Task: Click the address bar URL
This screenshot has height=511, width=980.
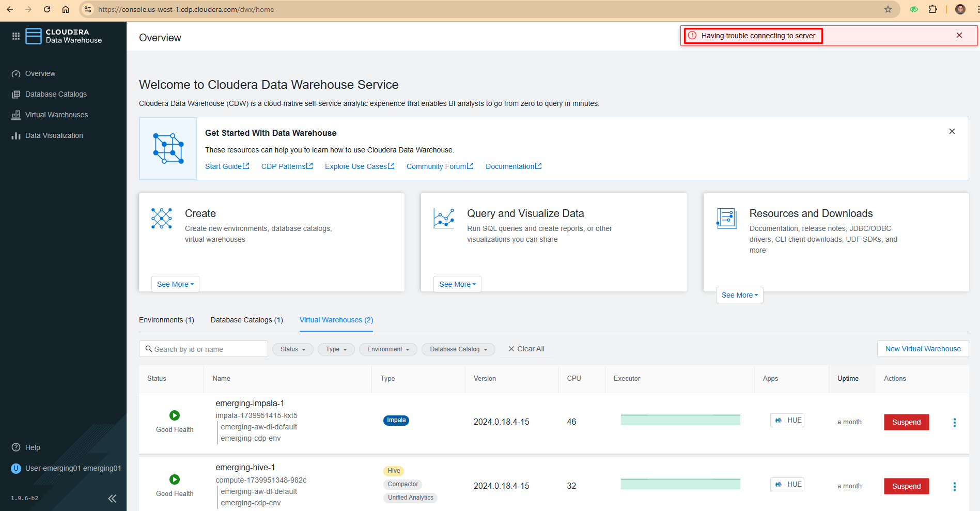Action: pyautogui.click(x=186, y=9)
